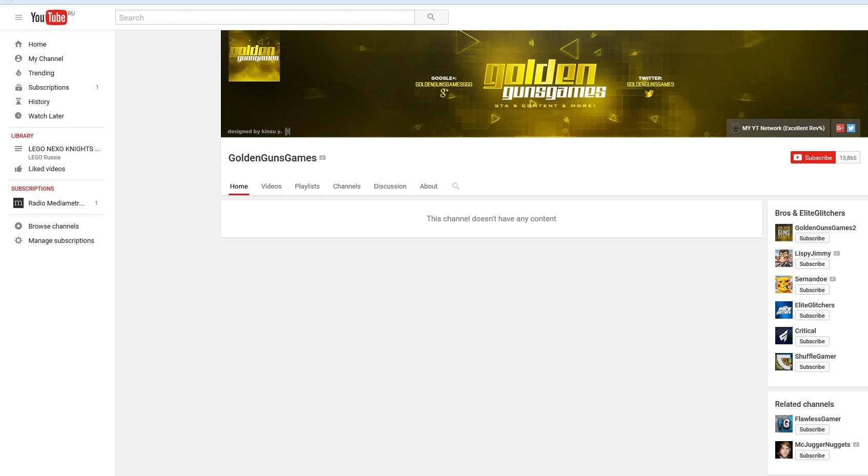Click the Watch Later clock icon
This screenshot has height=476, width=868.
18,116
